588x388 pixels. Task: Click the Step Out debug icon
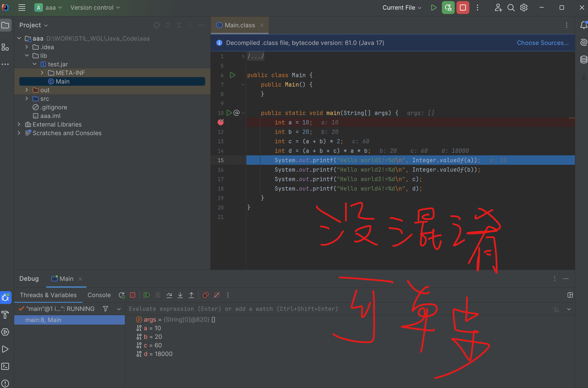(191, 295)
